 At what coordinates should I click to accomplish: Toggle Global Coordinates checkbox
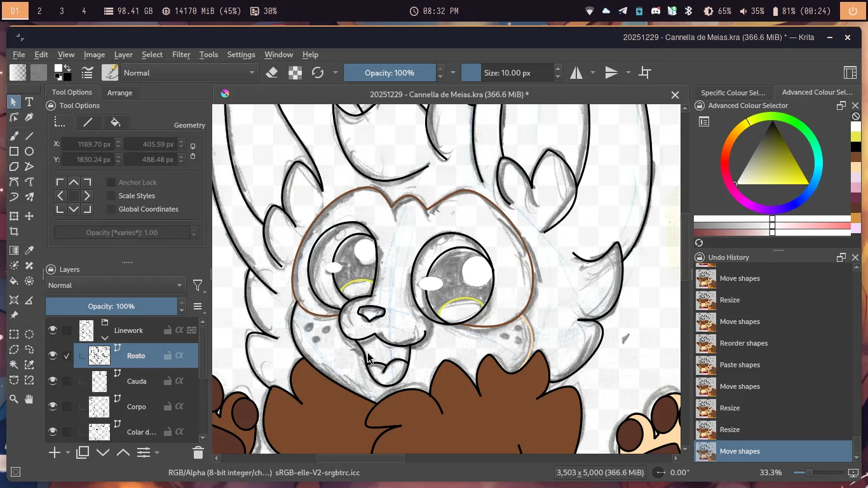coord(111,209)
